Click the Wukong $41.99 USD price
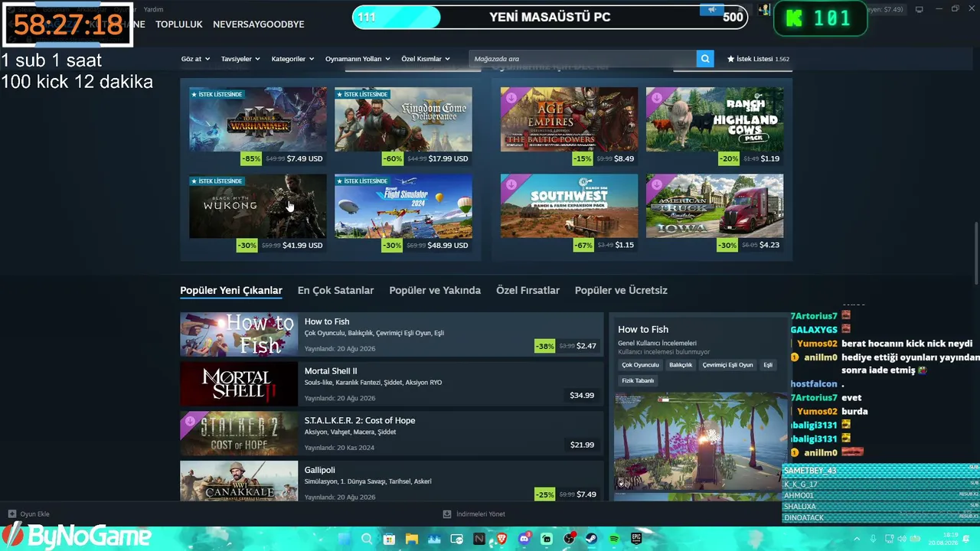Screen dimensions: 980x551 [x=302, y=246]
